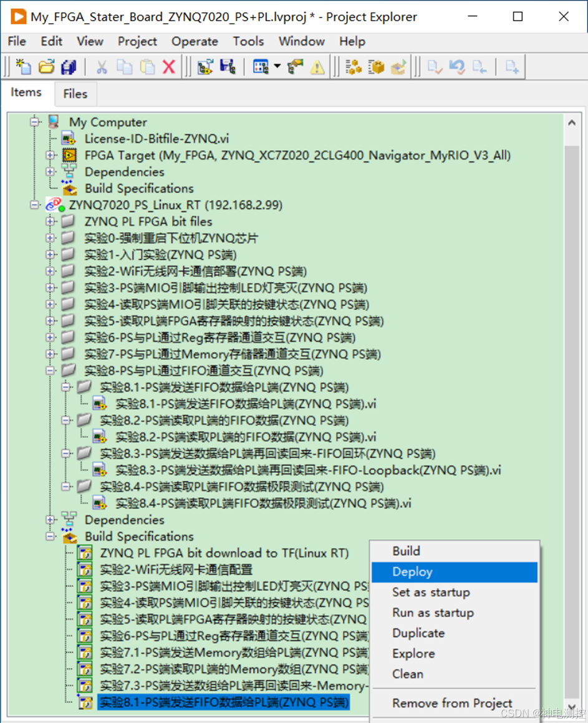Viewport: 588px width, 723px height.
Task: Click the Open project folder toolbar icon
Action: point(46,67)
